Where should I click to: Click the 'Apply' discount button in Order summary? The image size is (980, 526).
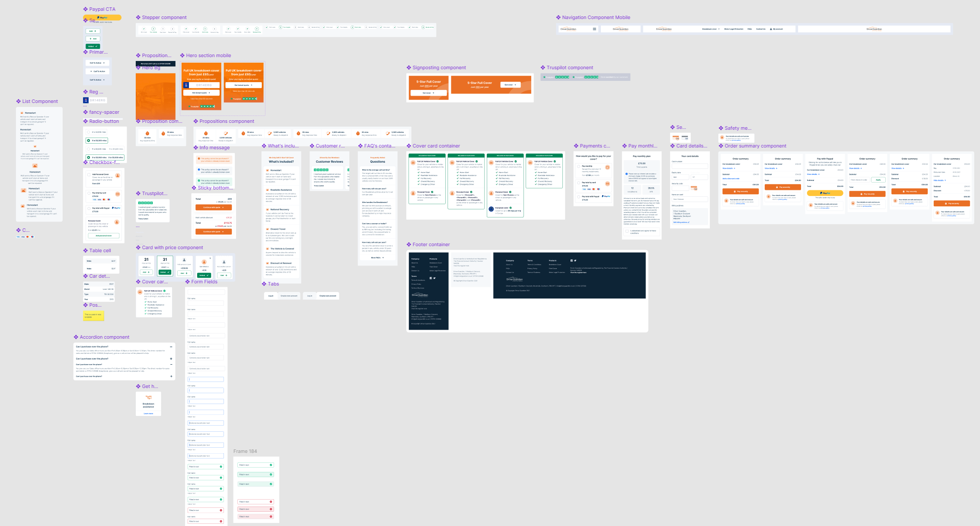pos(878,180)
